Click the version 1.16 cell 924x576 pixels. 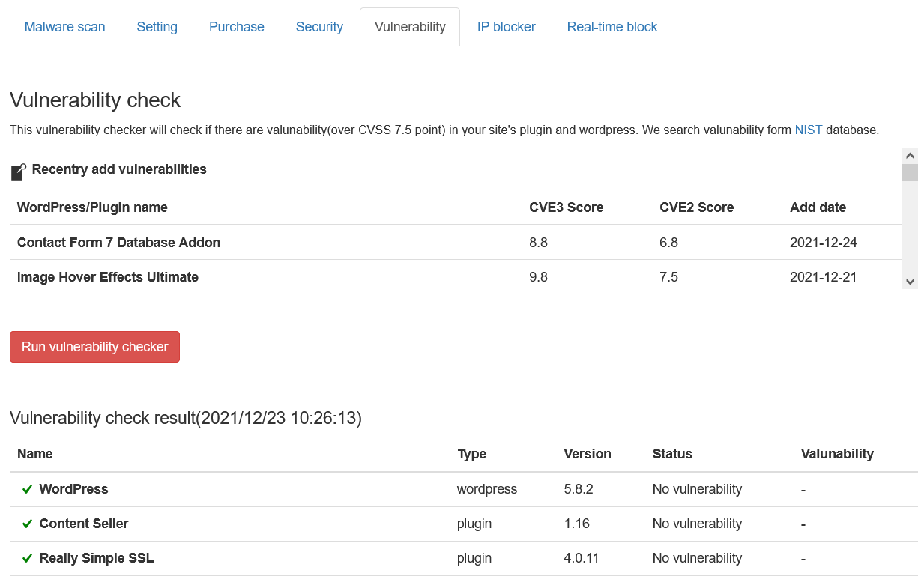point(576,524)
